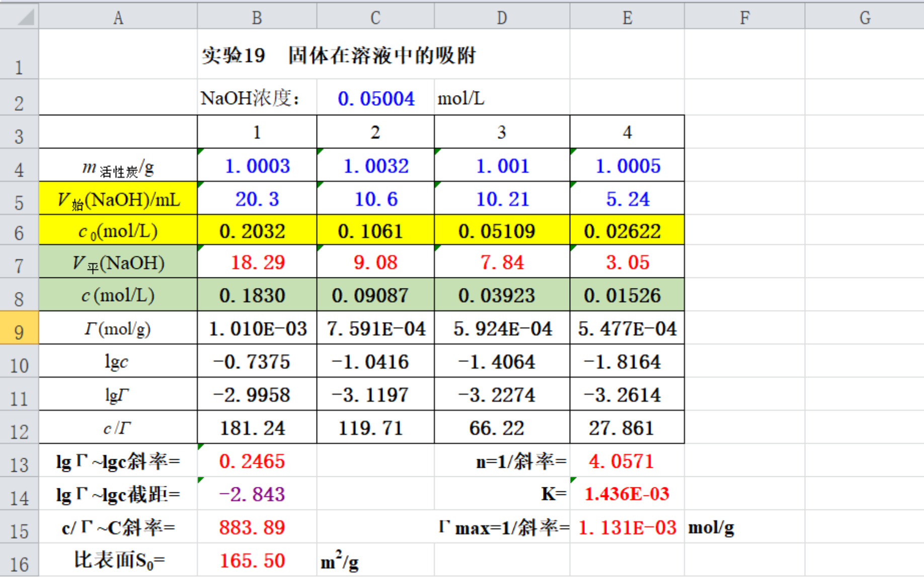Select column F header

744,18
